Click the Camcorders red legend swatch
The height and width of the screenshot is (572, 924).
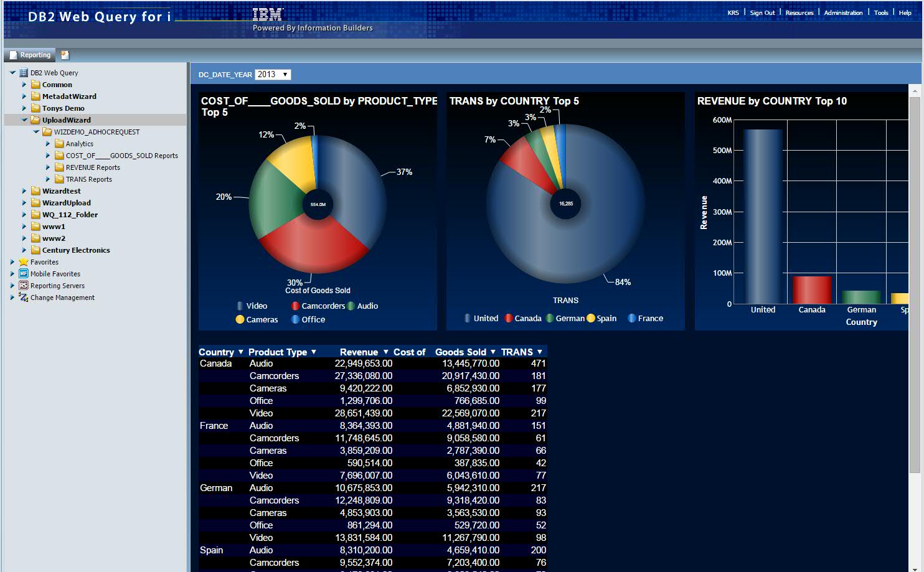click(295, 306)
